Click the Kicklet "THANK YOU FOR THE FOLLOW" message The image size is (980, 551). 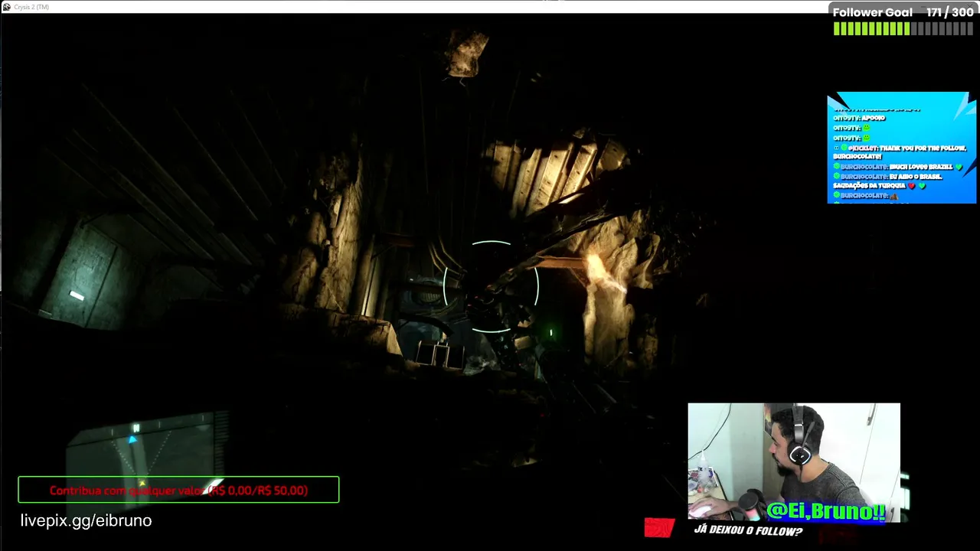[x=900, y=152]
